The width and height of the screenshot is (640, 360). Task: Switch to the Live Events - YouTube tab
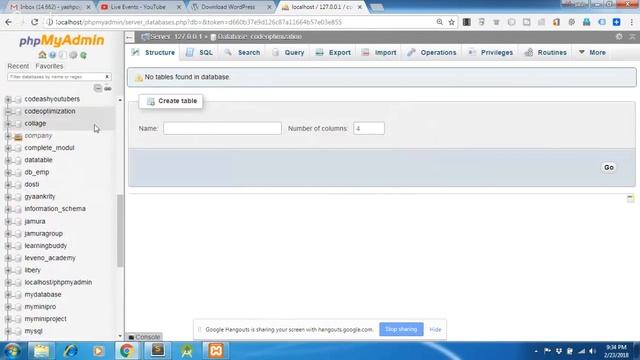coord(138,7)
